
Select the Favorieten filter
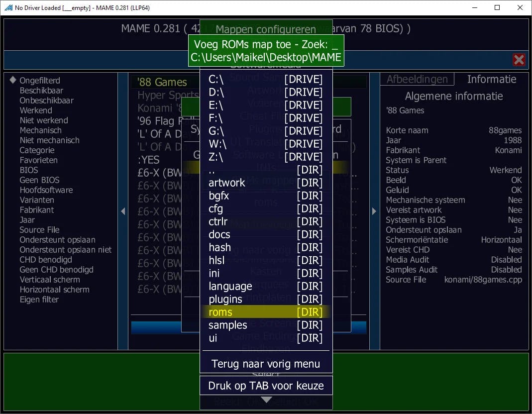pos(38,160)
